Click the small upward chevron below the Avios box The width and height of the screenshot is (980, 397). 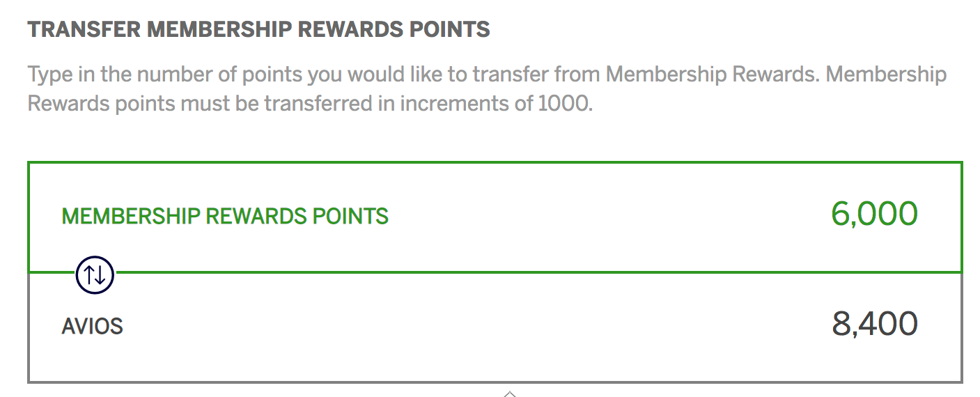click(510, 394)
